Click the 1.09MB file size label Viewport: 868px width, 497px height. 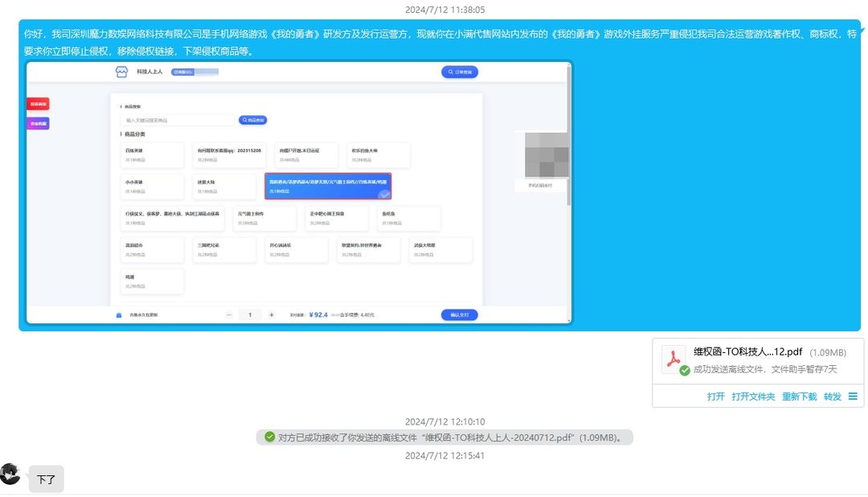[x=828, y=352]
